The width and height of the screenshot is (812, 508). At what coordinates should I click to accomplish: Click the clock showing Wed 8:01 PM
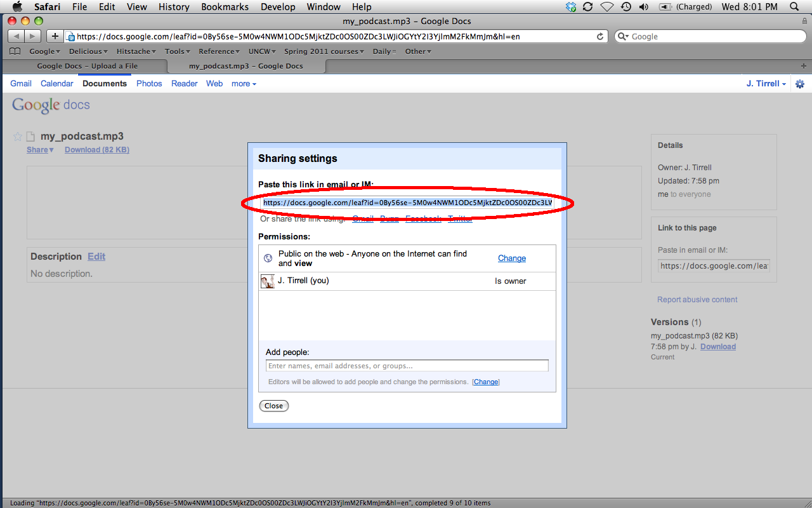[x=750, y=7]
